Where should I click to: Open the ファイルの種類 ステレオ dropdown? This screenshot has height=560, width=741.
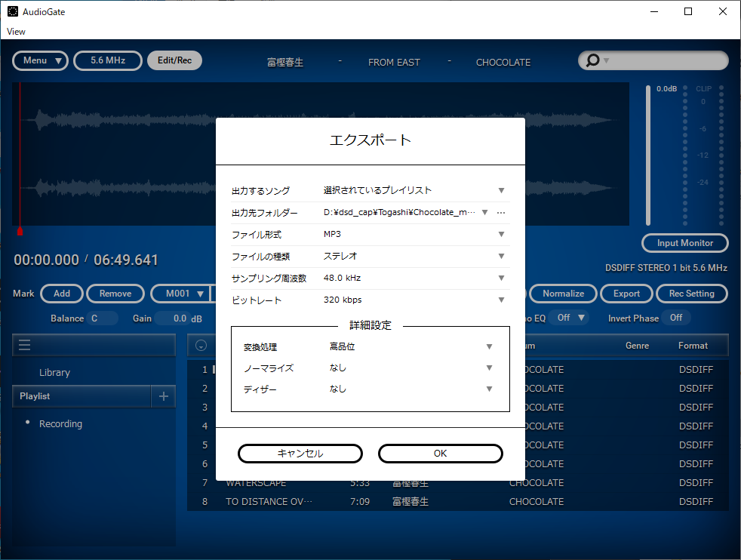[501, 256]
